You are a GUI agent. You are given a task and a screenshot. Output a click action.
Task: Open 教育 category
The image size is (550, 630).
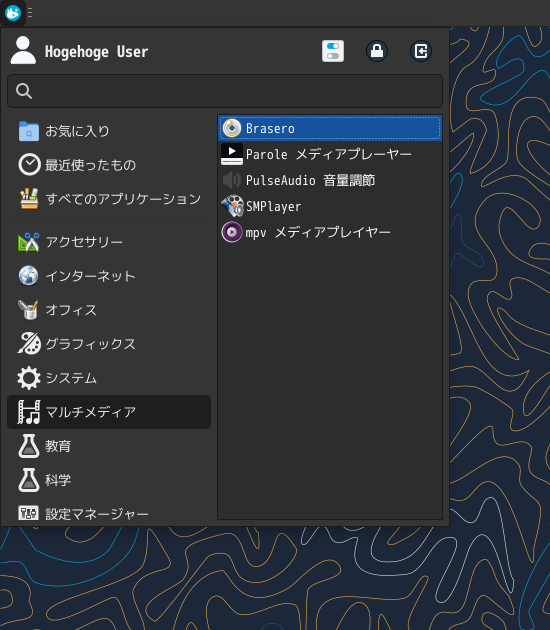tap(109, 446)
